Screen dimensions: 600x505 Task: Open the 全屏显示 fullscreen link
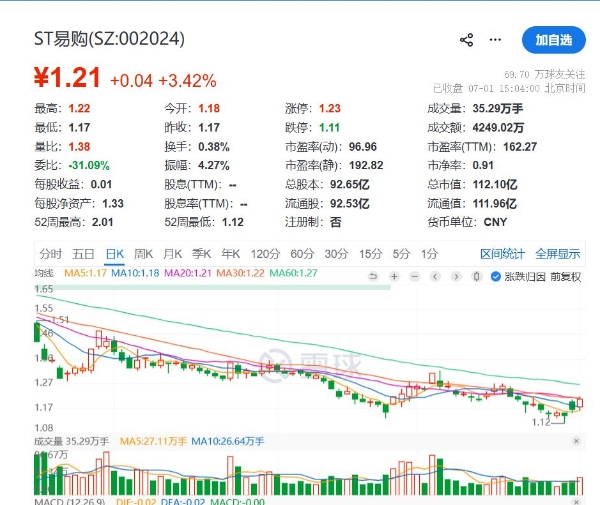(558, 254)
